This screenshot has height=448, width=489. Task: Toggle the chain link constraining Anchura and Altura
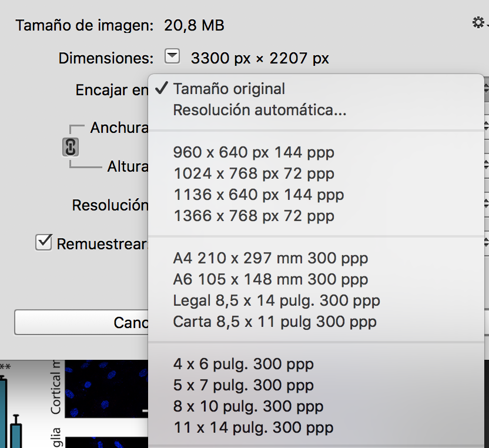tap(70, 147)
